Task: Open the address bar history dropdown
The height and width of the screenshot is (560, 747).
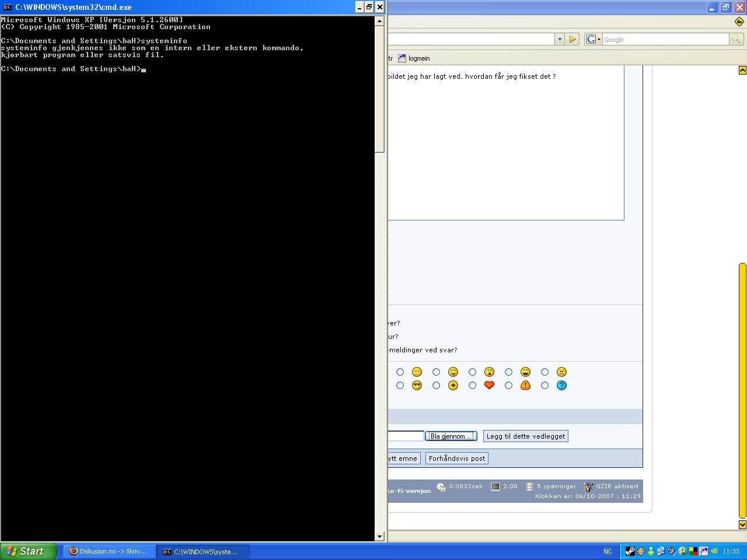Action: tap(560, 39)
